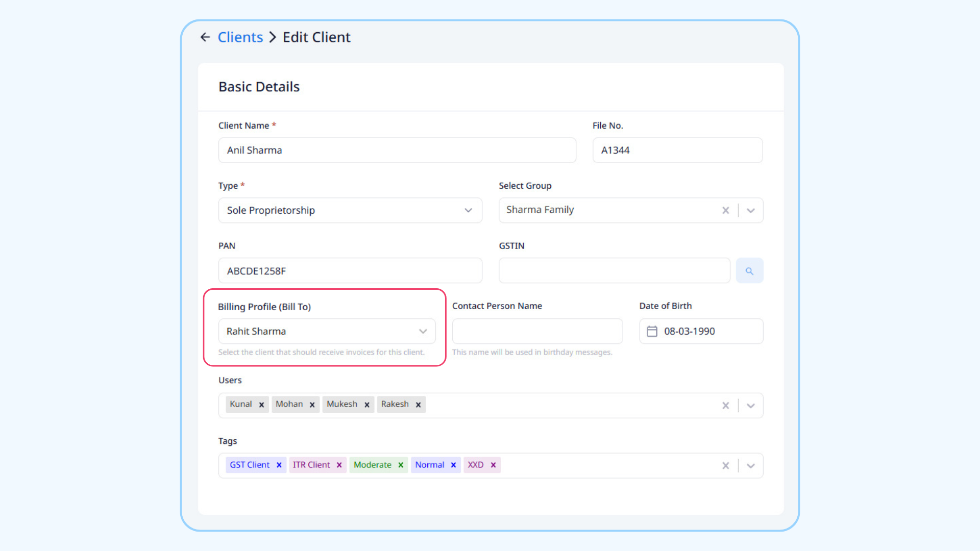Remove the Moderate tag
Viewport: 980px width, 551px height.
point(401,465)
